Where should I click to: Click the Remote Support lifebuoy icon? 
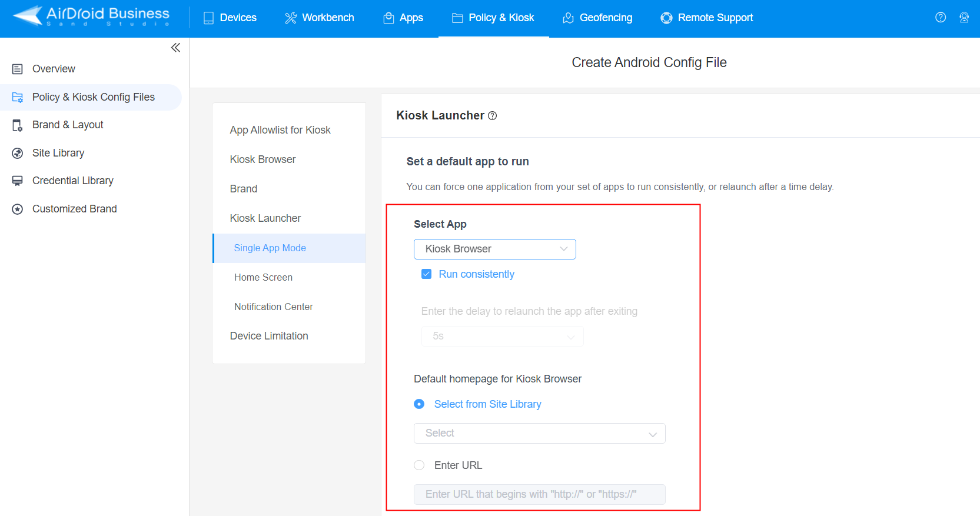666,18
